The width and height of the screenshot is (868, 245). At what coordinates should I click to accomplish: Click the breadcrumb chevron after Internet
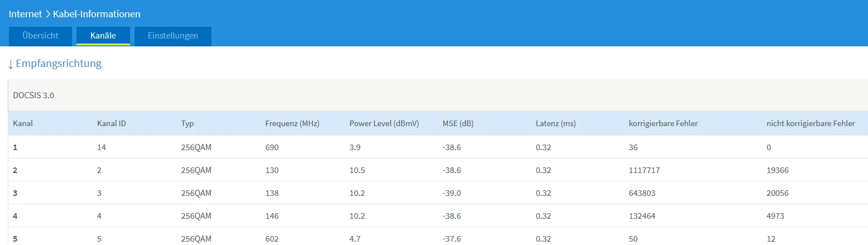click(x=47, y=13)
